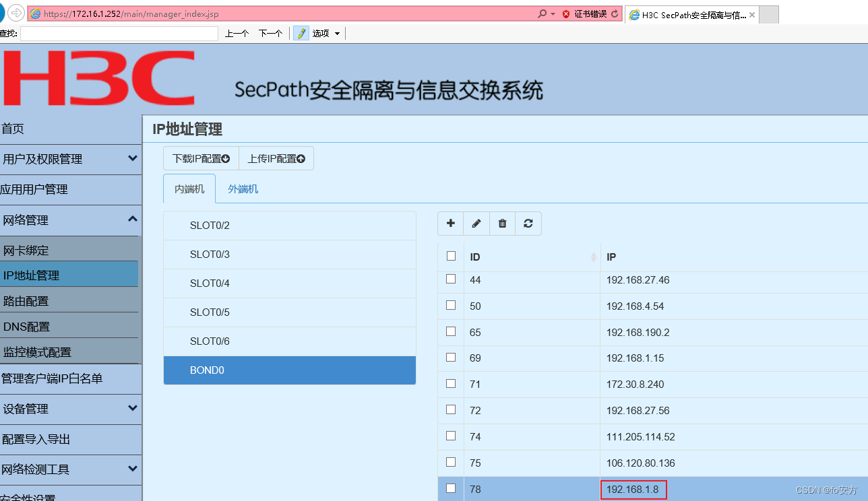The width and height of the screenshot is (868, 501).
Task: Check the box for ID 69 row
Action: tap(451, 357)
